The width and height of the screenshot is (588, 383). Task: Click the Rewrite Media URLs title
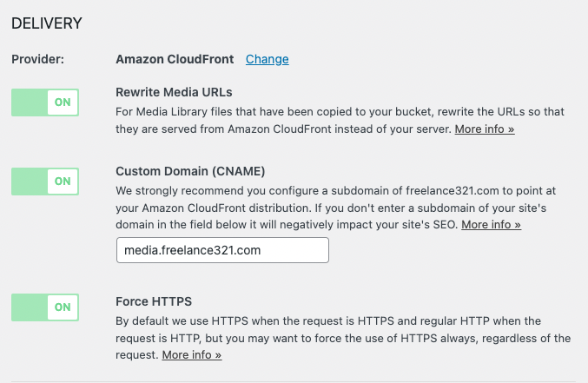point(174,92)
